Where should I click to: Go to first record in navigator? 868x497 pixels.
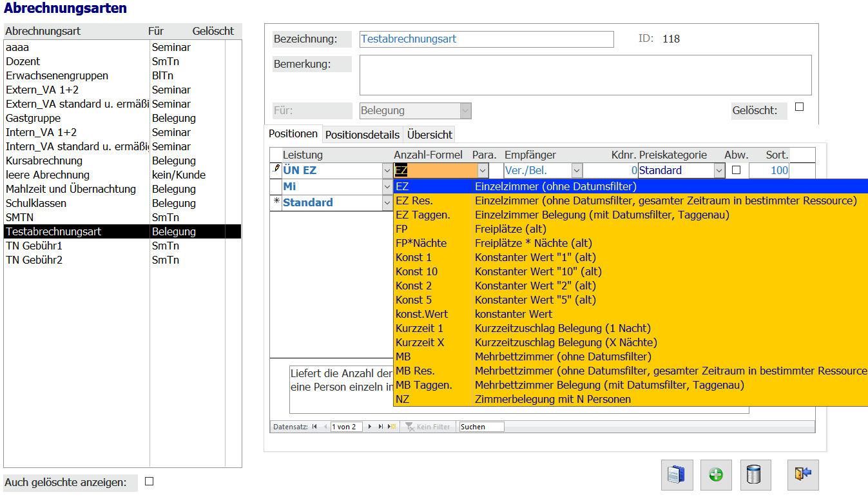(314, 427)
